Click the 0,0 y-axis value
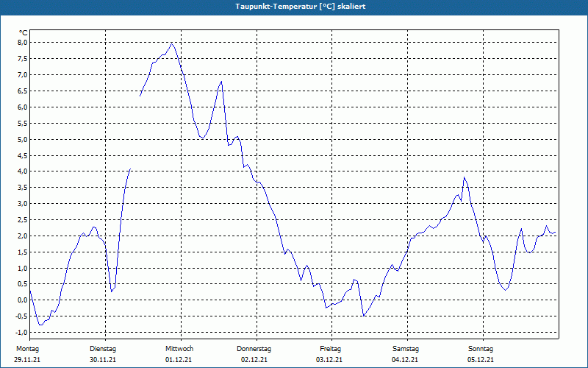Screen dimensions: 588x368 pyautogui.click(x=23, y=300)
